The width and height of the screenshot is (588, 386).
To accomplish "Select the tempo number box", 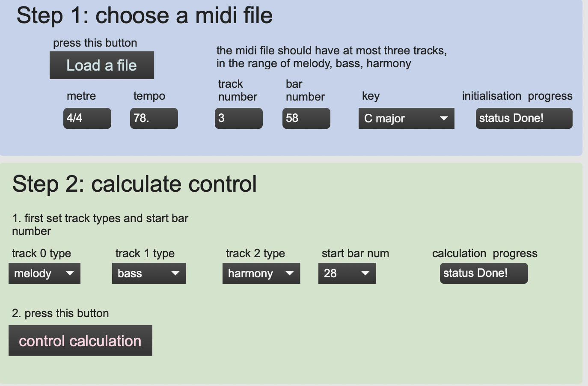I will (x=154, y=119).
